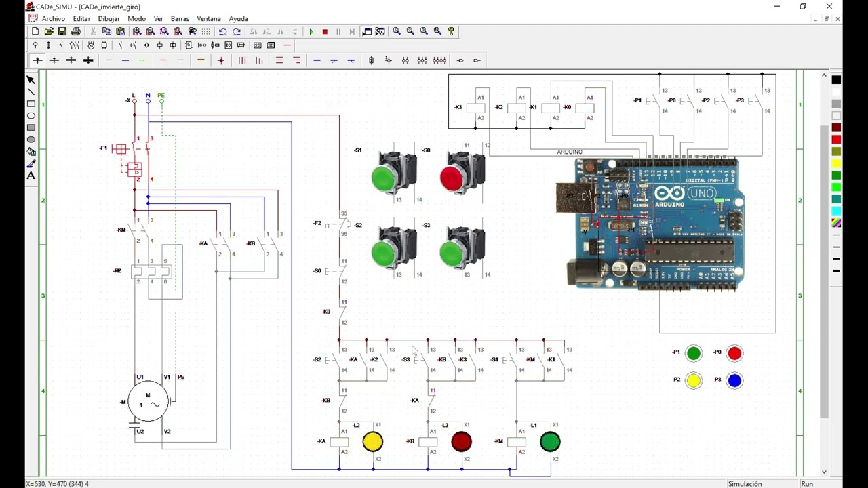The image size is (868, 488).
Task: Push the green -S1 pushbutton
Action: coord(384,178)
